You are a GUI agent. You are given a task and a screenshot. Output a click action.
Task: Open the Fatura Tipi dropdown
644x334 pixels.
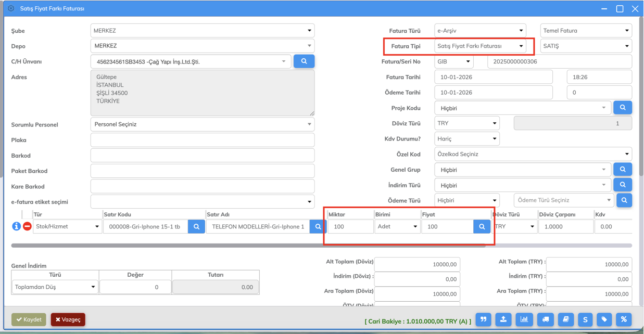tap(480, 46)
